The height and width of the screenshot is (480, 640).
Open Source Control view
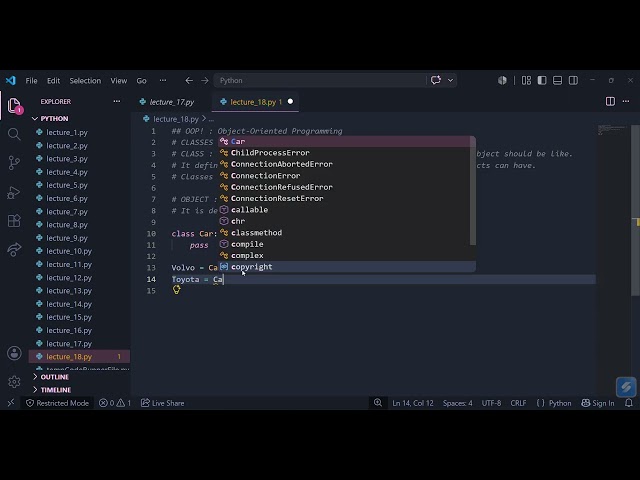tap(14, 163)
